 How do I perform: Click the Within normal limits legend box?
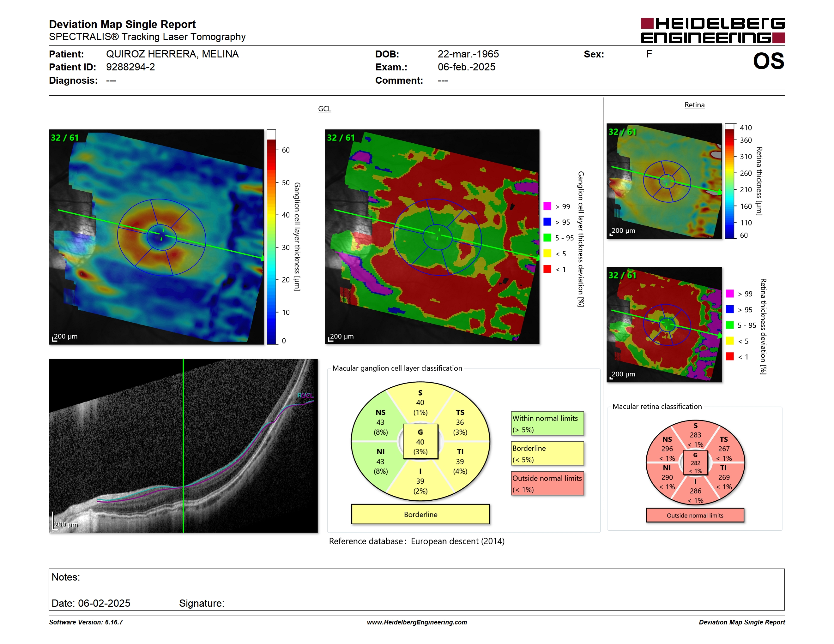547,423
